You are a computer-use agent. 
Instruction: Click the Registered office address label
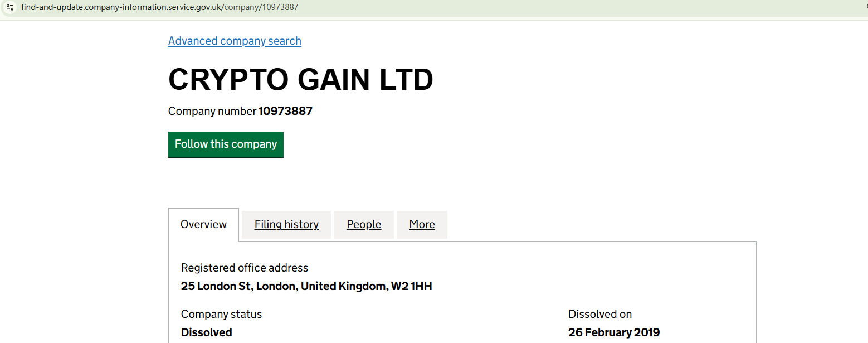click(x=245, y=268)
